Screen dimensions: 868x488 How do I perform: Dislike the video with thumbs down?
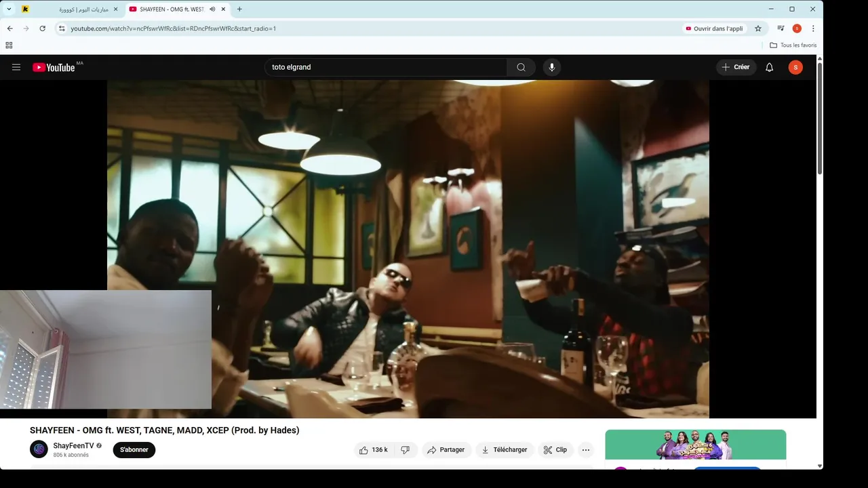[406, 450]
